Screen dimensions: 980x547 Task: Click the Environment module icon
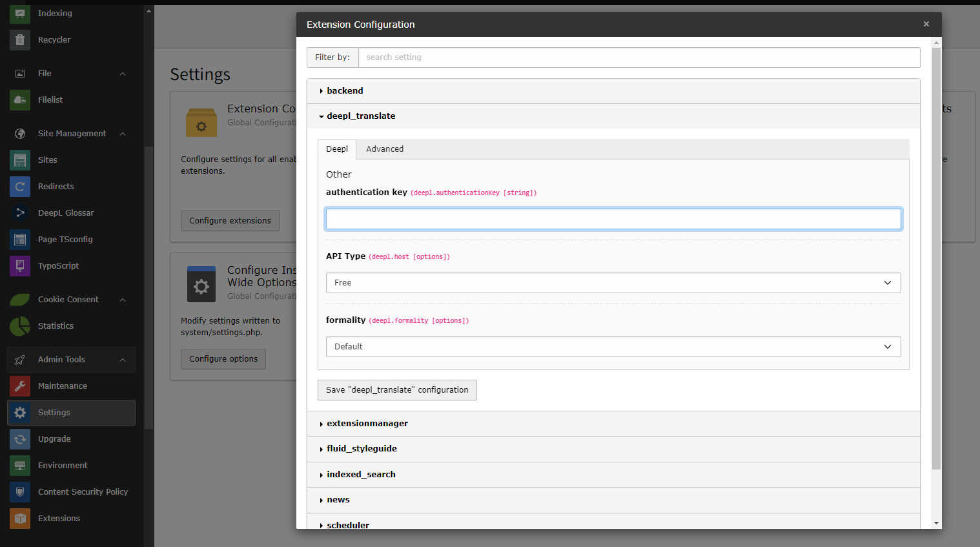tap(20, 465)
